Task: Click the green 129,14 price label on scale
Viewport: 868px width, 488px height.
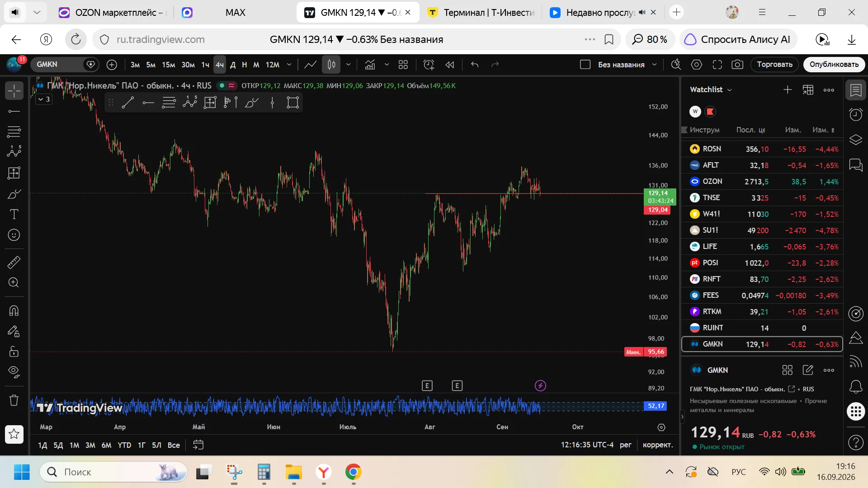Action: pyautogui.click(x=660, y=197)
